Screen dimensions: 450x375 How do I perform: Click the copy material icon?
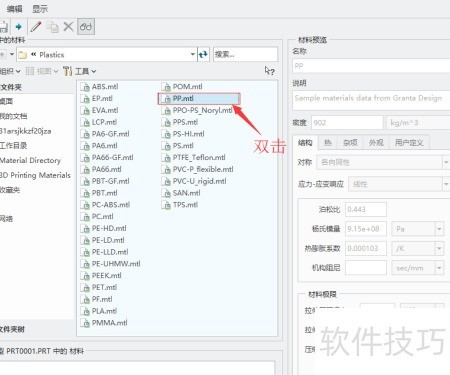[x=52, y=27]
